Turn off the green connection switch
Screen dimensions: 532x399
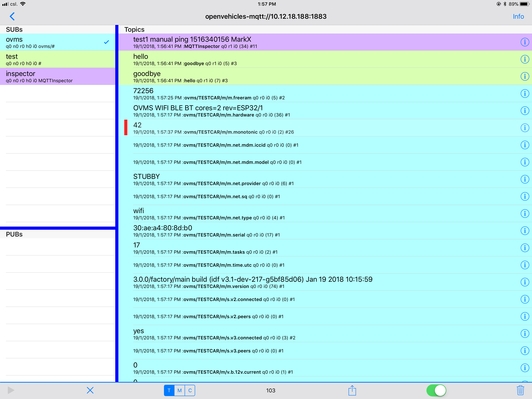point(436,390)
